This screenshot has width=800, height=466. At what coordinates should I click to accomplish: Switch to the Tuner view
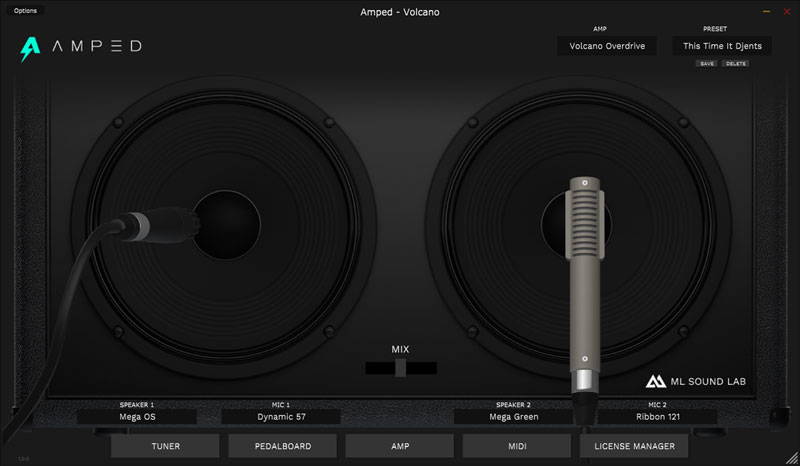(x=165, y=446)
